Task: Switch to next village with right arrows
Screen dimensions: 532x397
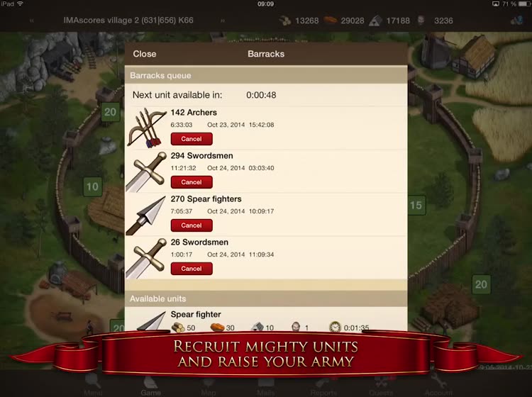Action: tap(223, 21)
